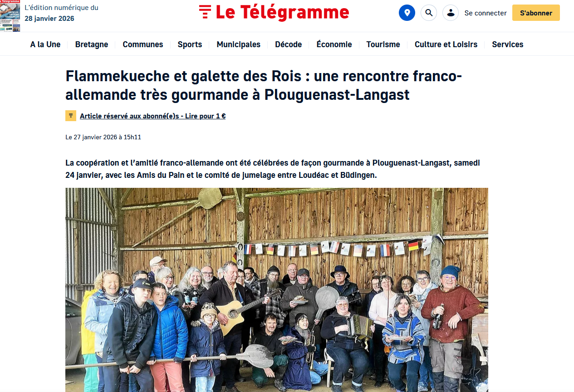Open the Communes section
The width and height of the screenshot is (574, 392).
[x=143, y=44]
